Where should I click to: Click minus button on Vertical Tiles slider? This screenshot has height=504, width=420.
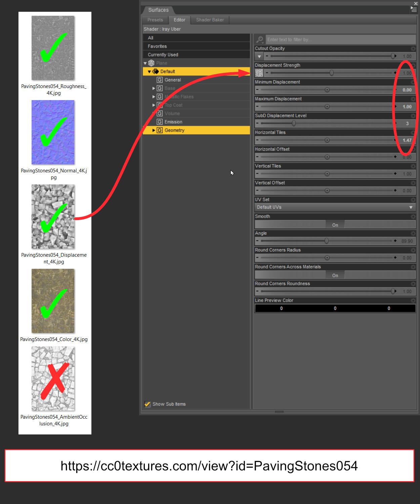(x=257, y=174)
